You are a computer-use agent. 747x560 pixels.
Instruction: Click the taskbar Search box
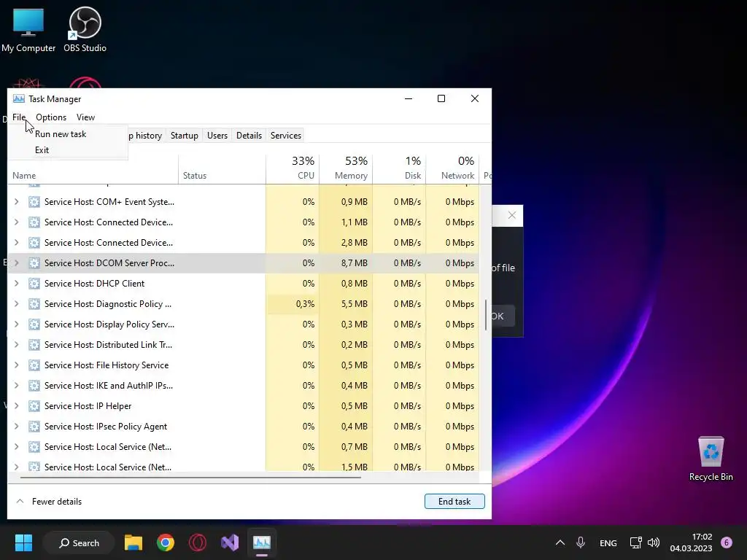point(79,542)
